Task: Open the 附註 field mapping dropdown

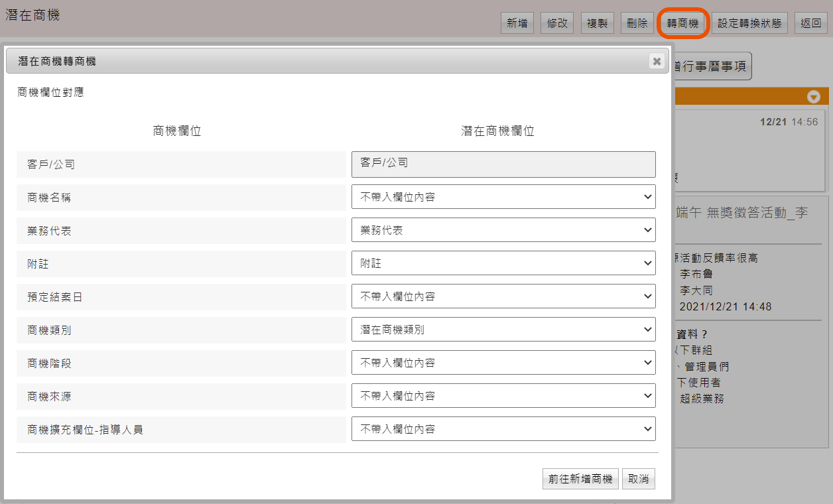Action: pos(503,263)
